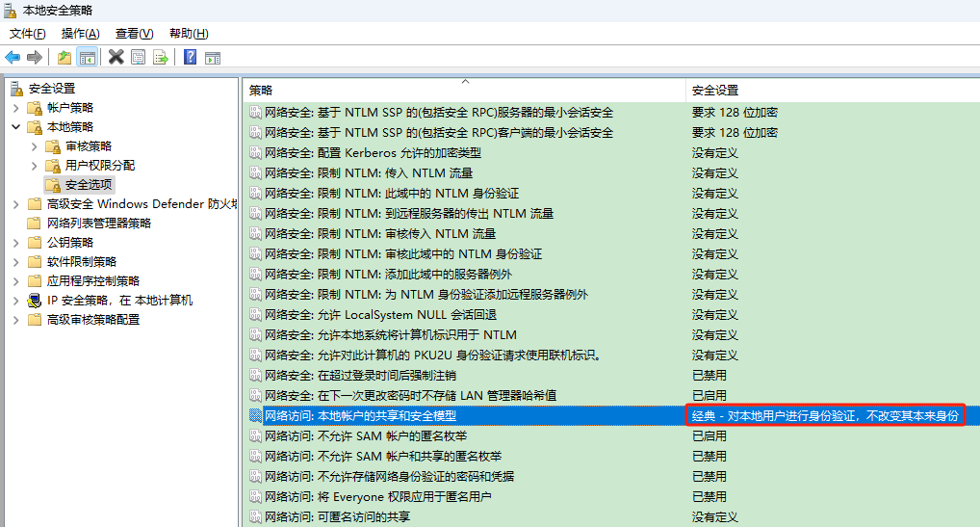The height and width of the screenshot is (527, 980).
Task: Expand 高级安全 Windows Defender 防火墙 node
Action: (x=16, y=204)
